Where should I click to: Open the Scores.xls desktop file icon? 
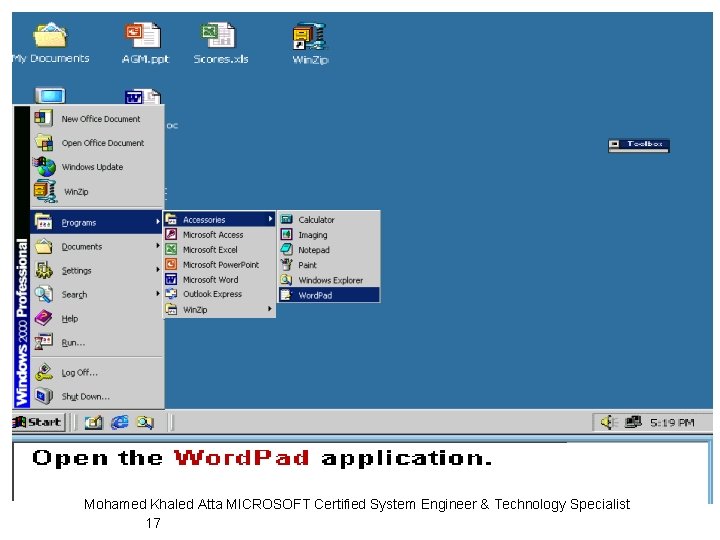tap(218, 35)
